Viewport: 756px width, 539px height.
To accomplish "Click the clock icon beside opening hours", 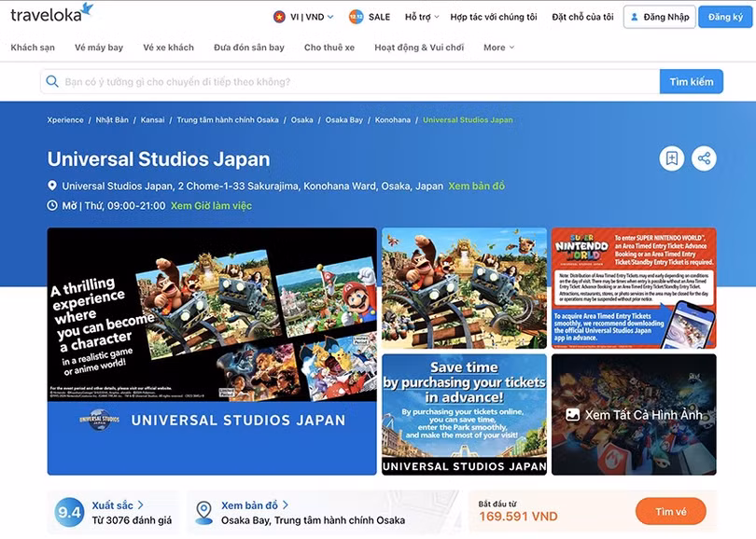I will click(52, 206).
